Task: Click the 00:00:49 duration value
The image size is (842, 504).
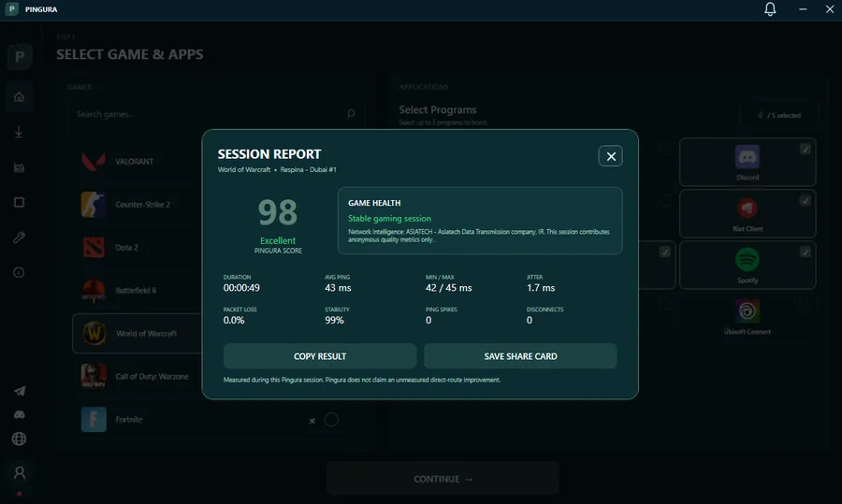Action: pyautogui.click(x=241, y=288)
